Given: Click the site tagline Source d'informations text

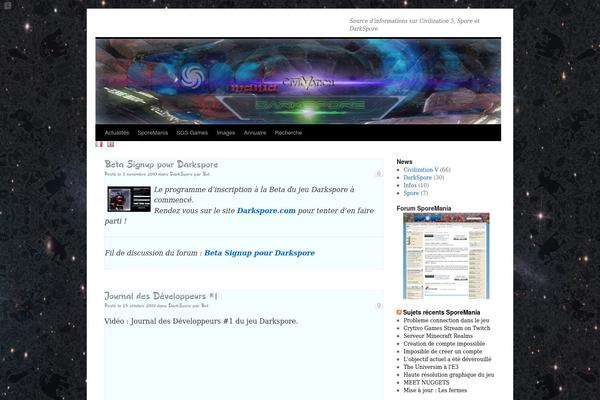Looking at the screenshot, I should (x=414, y=24).
